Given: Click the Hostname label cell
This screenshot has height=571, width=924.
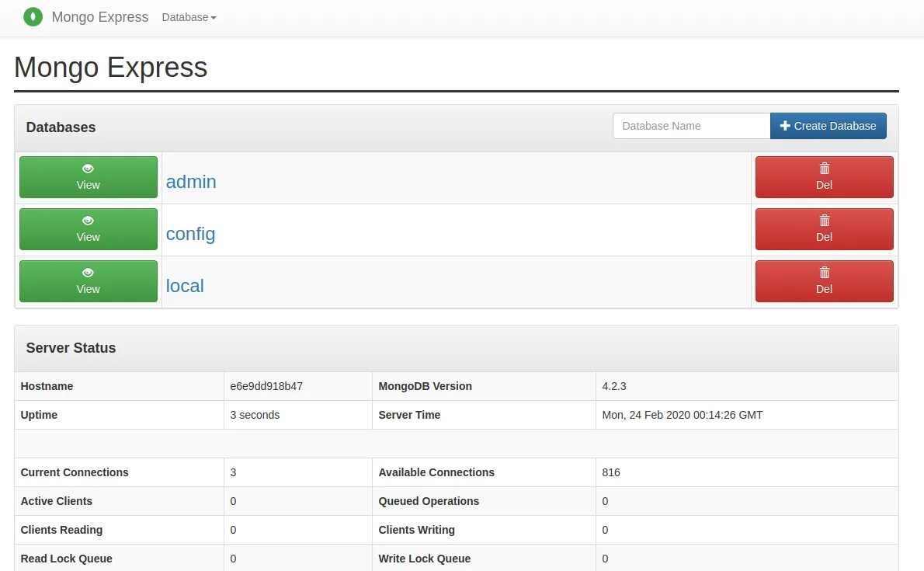Looking at the screenshot, I should (x=119, y=386).
